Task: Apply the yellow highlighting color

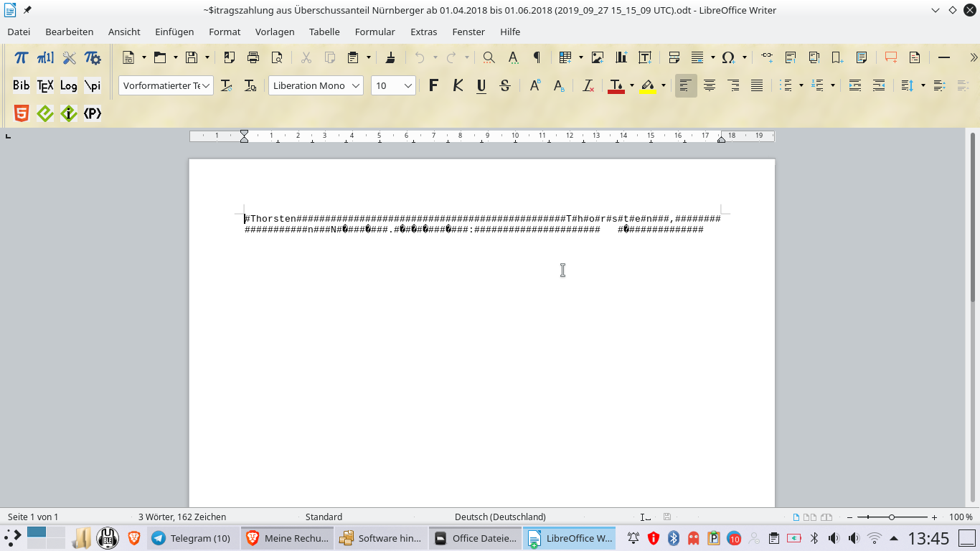Action: [x=648, y=85]
